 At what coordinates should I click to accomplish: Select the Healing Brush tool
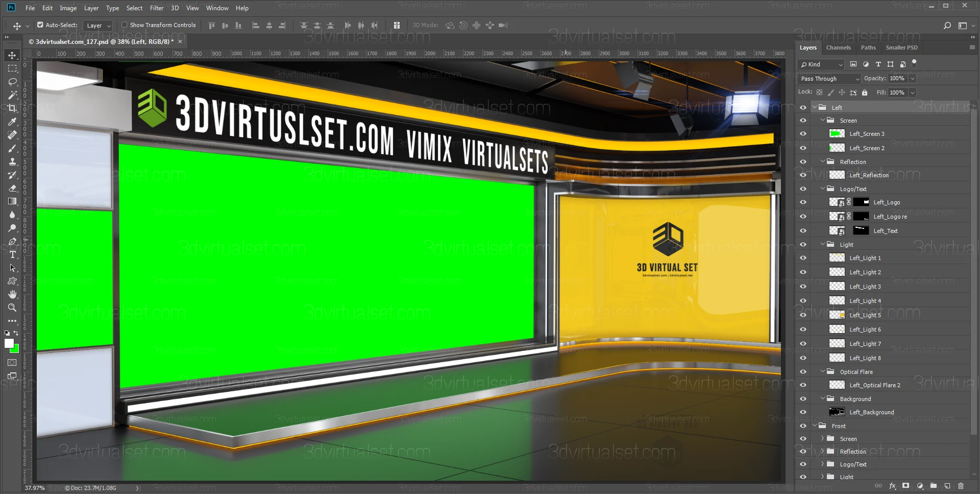point(12,135)
